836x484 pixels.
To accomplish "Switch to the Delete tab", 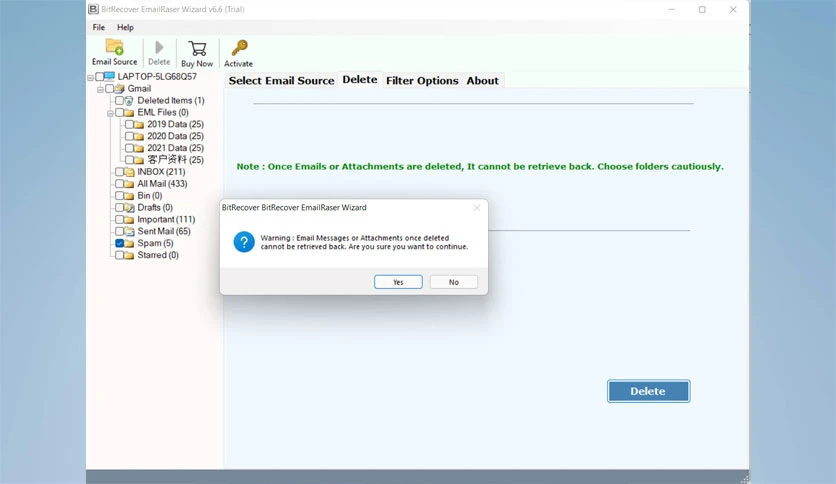I will pyautogui.click(x=360, y=79).
